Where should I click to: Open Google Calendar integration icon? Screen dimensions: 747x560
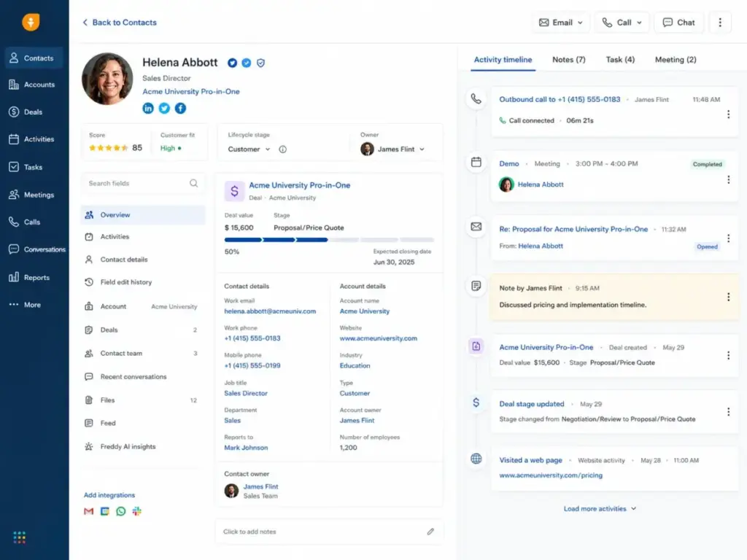coord(105,511)
